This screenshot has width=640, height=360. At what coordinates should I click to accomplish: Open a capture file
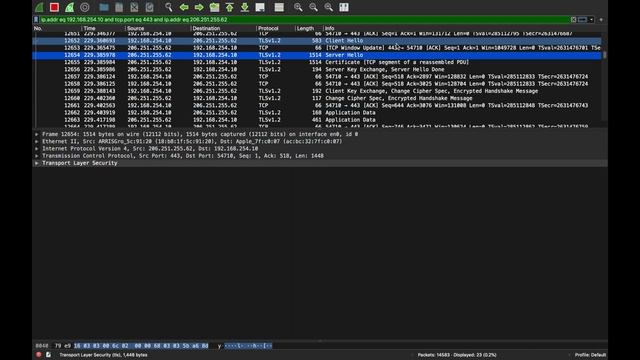pyautogui.click(x=104, y=7)
